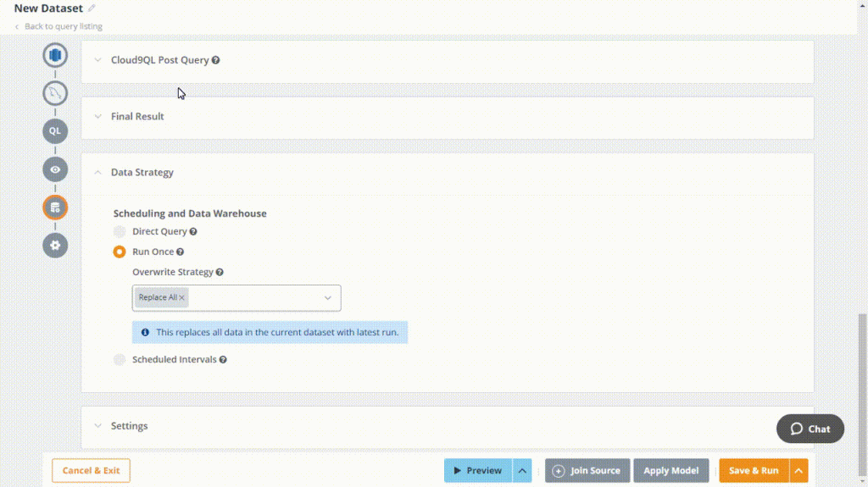868x487 pixels.
Task: Click the New Dataset title
Action: click(48, 8)
